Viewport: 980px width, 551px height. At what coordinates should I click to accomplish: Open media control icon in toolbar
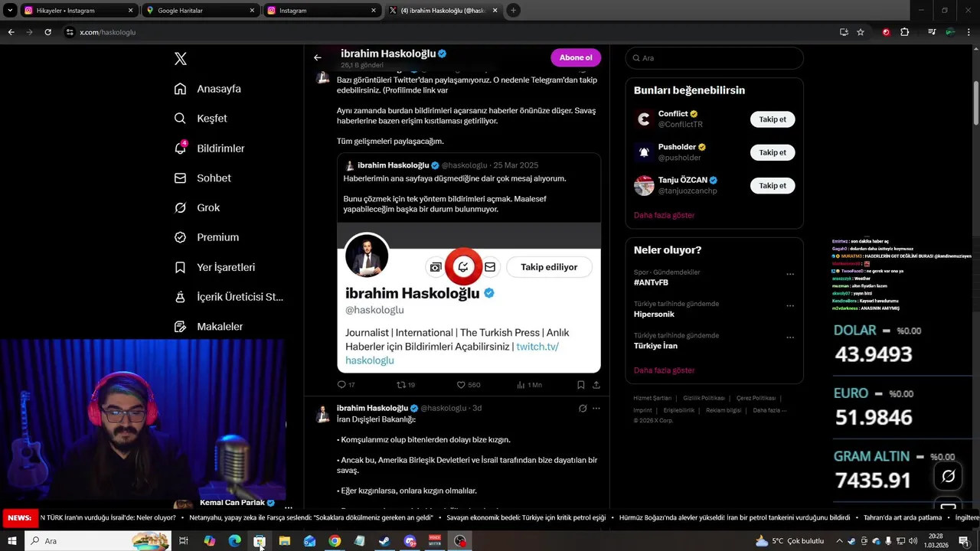[932, 32]
